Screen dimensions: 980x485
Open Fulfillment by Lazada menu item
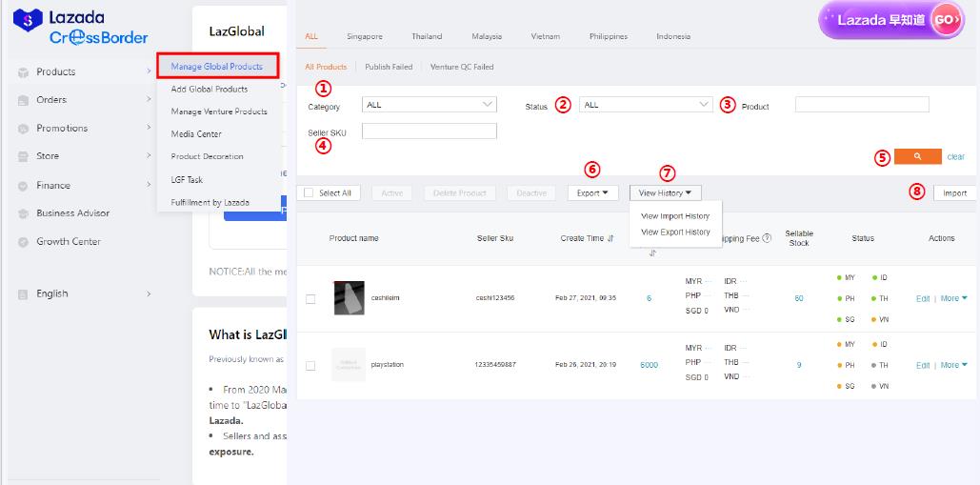(x=210, y=203)
